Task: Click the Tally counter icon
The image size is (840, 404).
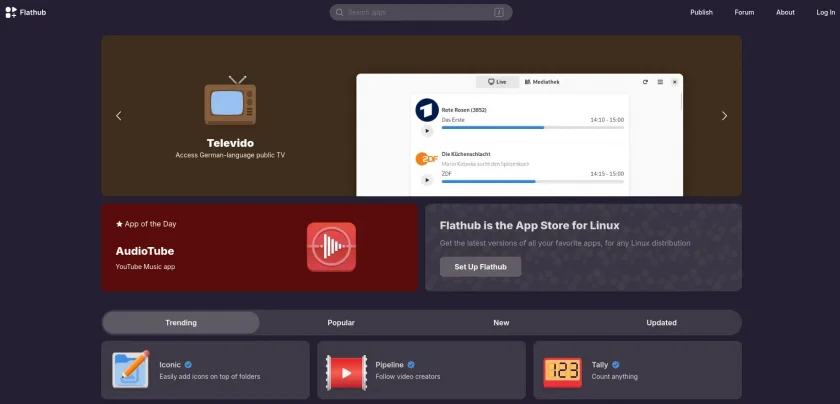Action: pyautogui.click(x=562, y=372)
